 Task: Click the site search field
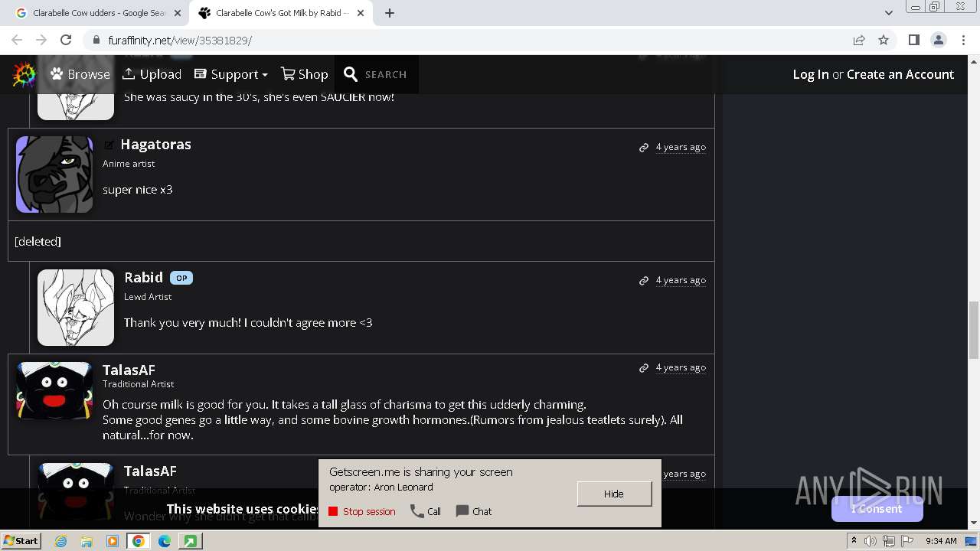click(x=386, y=74)
